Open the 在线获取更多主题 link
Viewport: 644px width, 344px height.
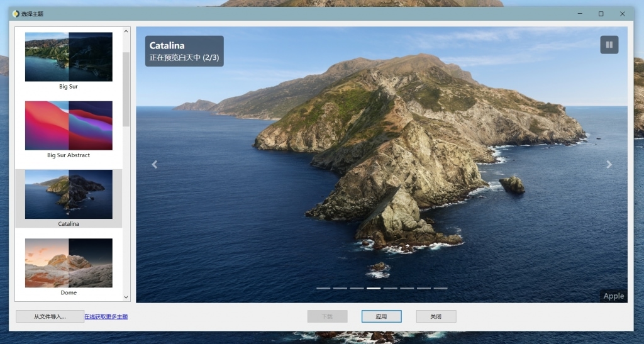click(106, 316)
